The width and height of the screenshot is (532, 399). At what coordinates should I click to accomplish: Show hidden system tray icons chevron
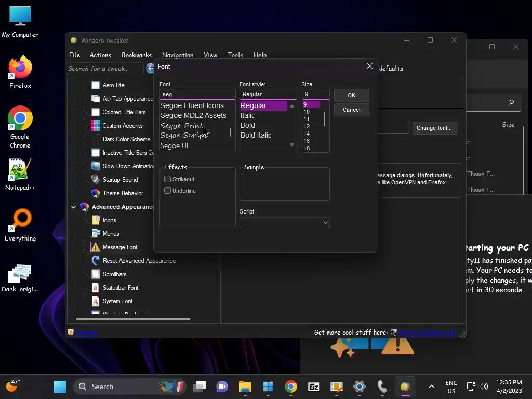click(432, 387)
